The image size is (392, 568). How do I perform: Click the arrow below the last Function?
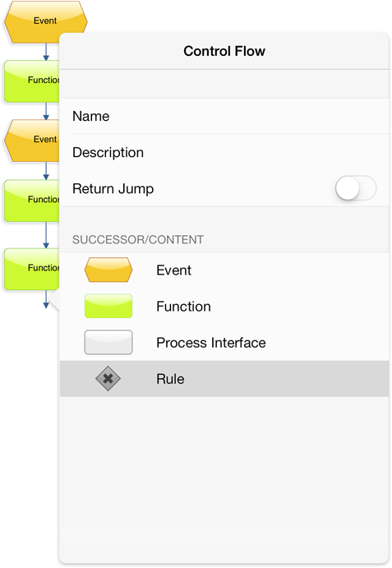pyautogui.click(x=46, y=299)
